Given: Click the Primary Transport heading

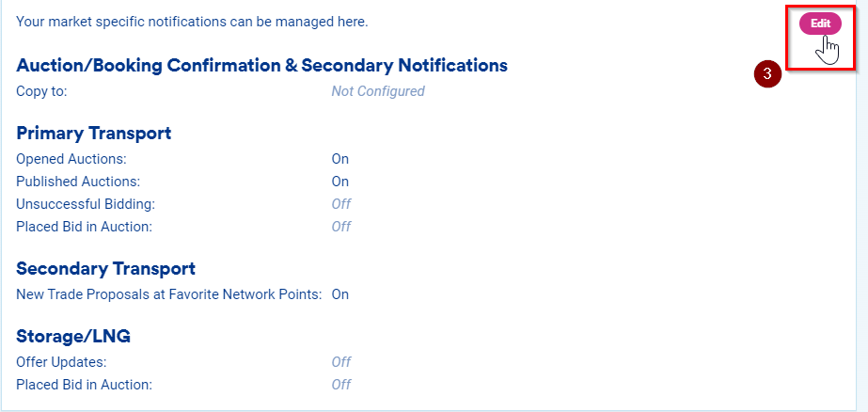Looking at the screenshot, I should pyautogui.click(x=93, y=134).
